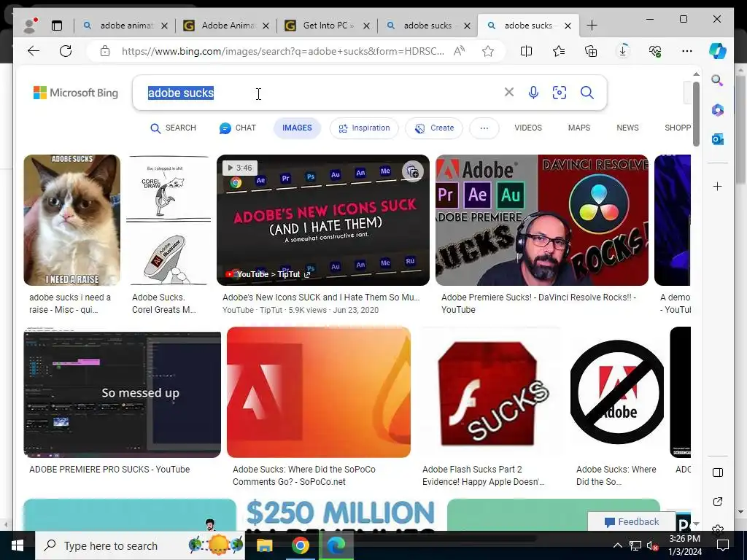Close the 'Adobe Anima' GetIntoPC tab

click(266, 26)
